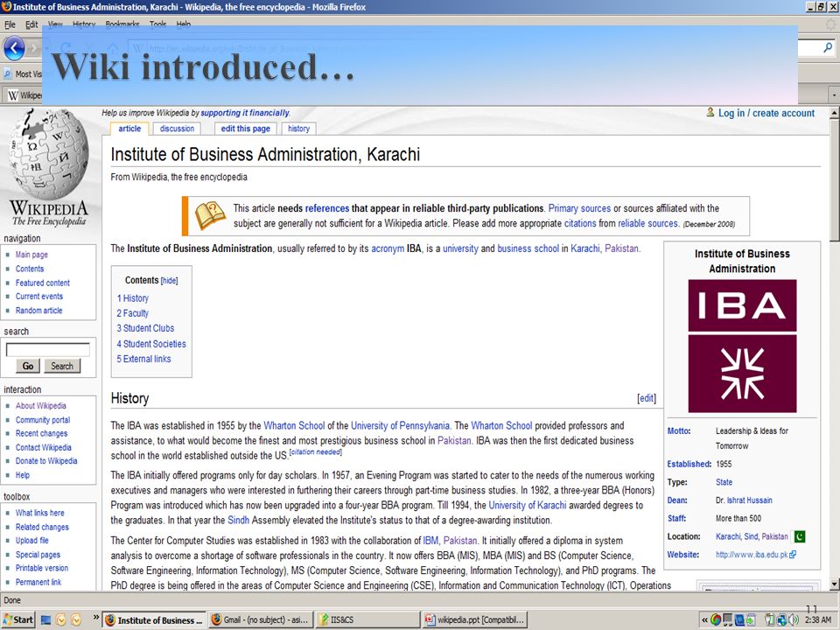
Task: Click supporting it financially link
Action: click(245, 113)
